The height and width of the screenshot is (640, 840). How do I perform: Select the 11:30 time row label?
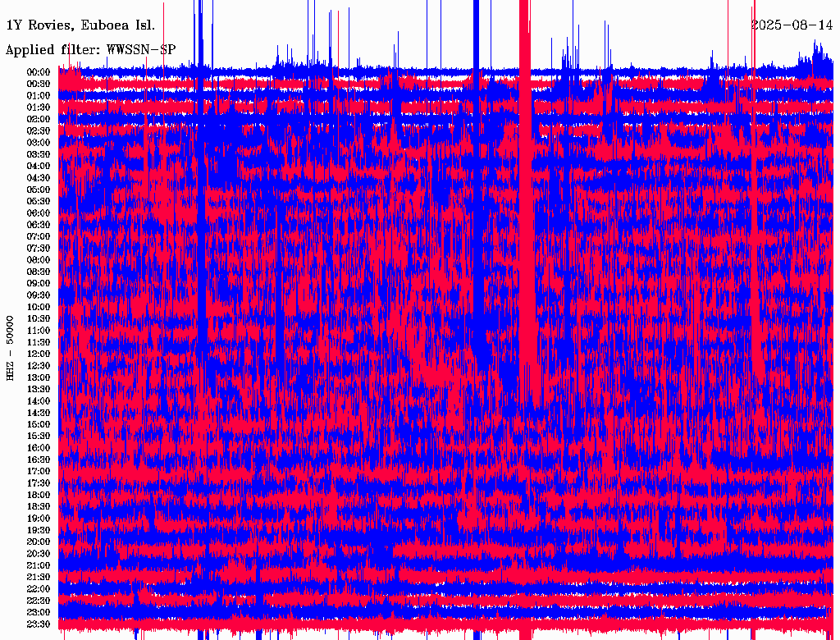point(39,342)
